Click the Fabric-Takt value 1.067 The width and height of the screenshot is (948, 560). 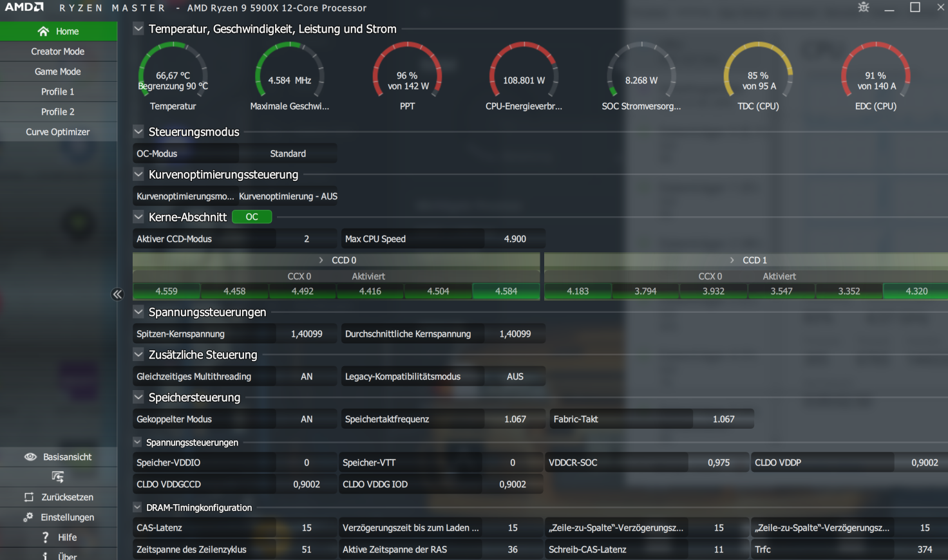point(724,419)
